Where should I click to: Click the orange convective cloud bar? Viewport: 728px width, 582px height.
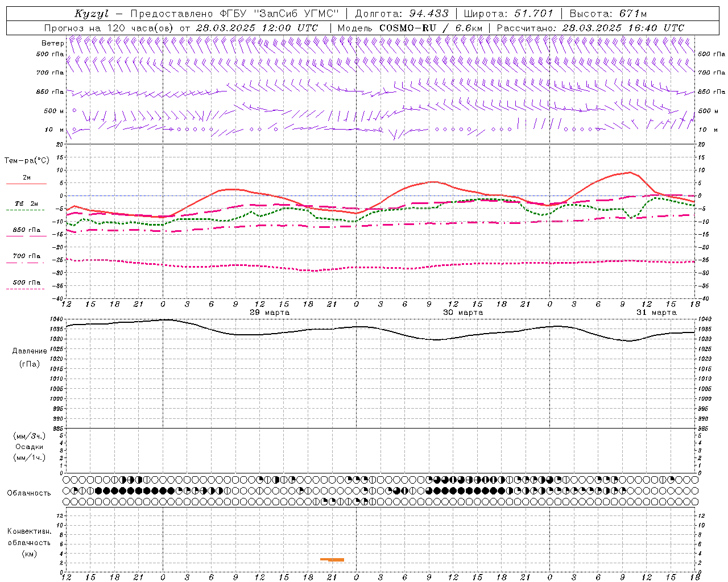coord(332,560)
